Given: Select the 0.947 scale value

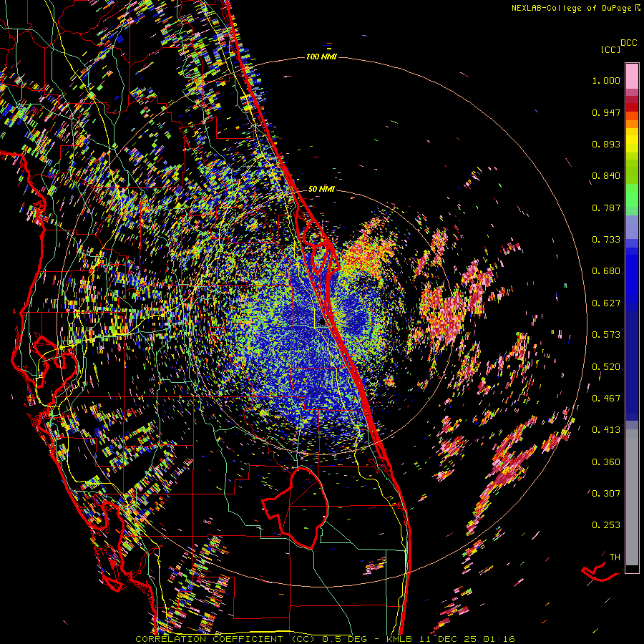Looking at the screenshot, I should coord(606,112).
